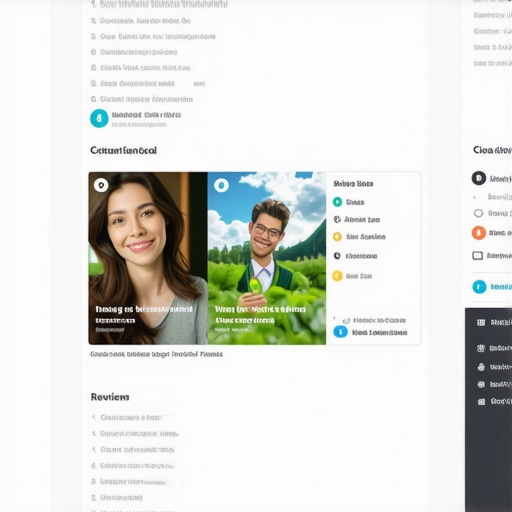512x512 pixels.
Task: Select the green circle icon in the card's side list
Action: point(337,202)
